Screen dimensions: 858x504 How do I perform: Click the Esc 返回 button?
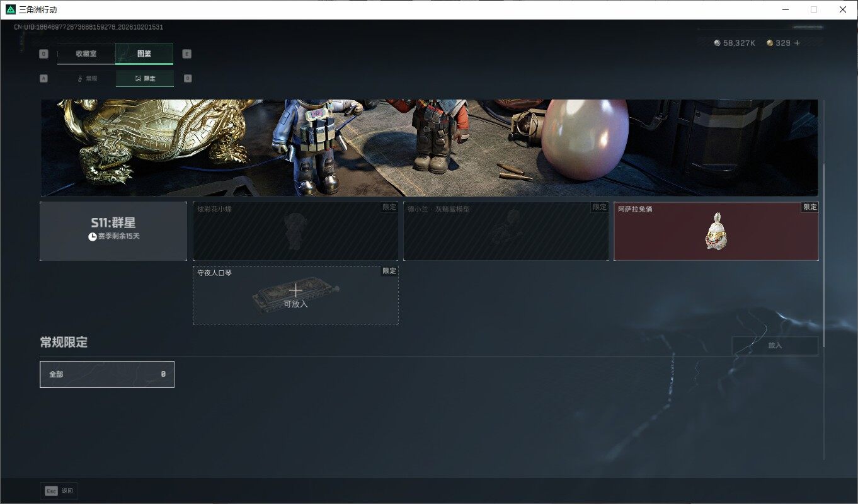tap(60, 491)
